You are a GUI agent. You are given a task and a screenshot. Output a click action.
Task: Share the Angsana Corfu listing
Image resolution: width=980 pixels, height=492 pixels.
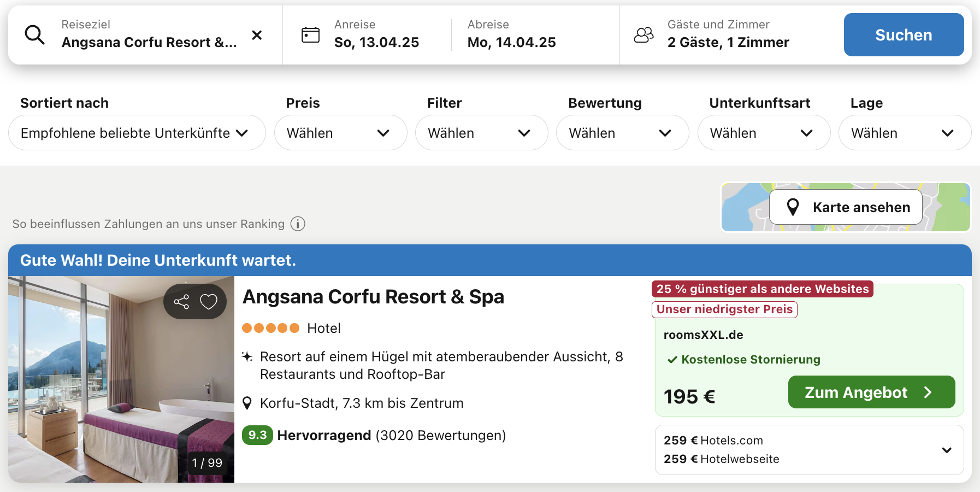181,302
